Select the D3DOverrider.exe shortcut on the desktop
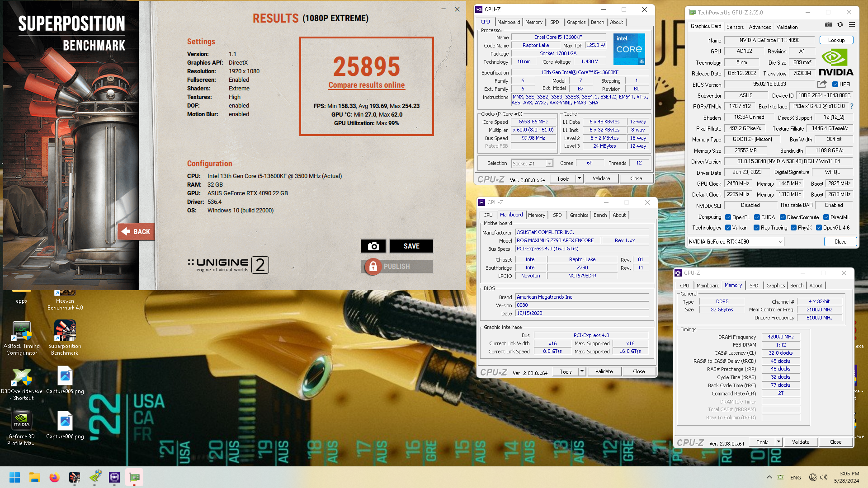 (22, 384)
